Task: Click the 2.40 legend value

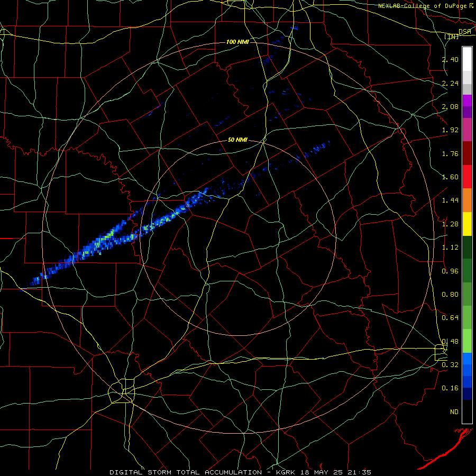Action: coord(450,59)
